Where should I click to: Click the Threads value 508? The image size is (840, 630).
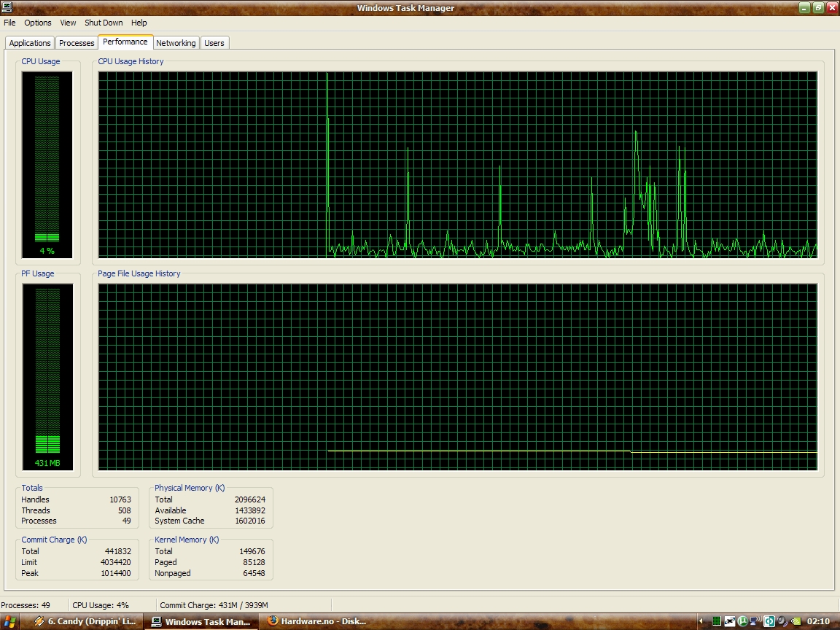tap(124, 510)
